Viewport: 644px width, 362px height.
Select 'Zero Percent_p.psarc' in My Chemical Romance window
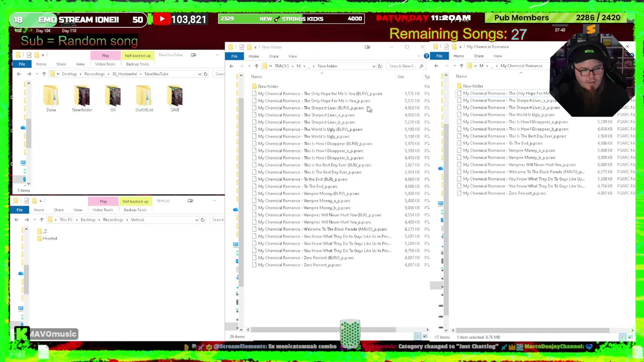click(501, 193)
